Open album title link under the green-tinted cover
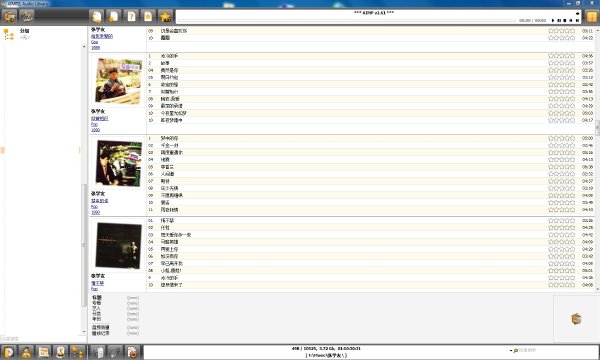The height and width of the screenshot is (360, 600). [99, 201]
